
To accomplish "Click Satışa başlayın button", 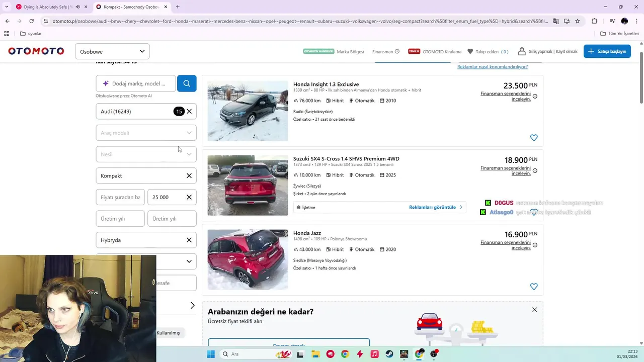I will pos(607,51).
